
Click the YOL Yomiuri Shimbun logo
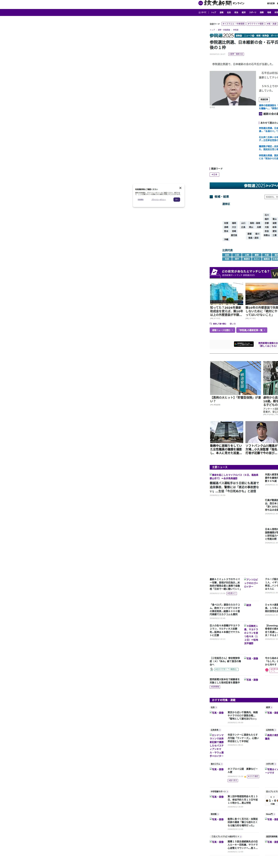pos(221,3)
